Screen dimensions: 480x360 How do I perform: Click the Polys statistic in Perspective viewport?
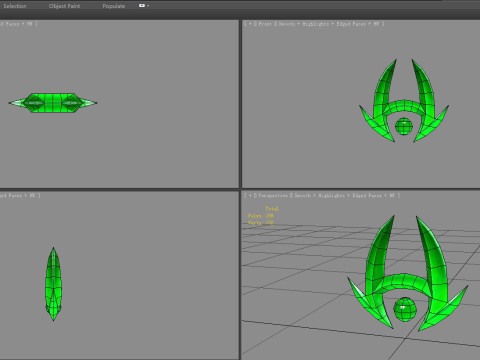(x=261, y=216)
